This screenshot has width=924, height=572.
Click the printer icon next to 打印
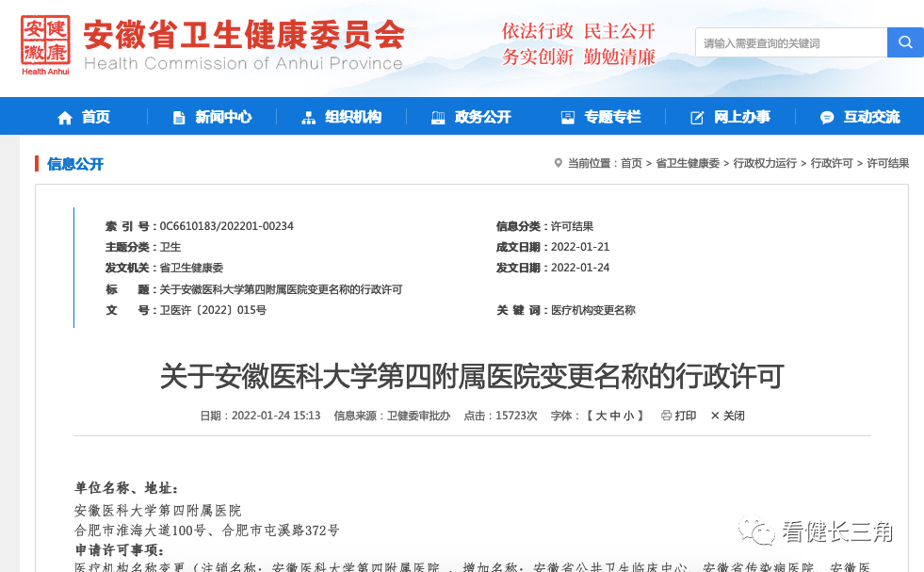666,416
